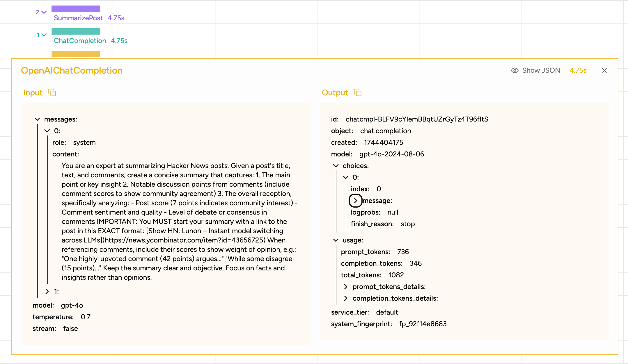Select the teal ChatCompletion span bar
628x364 pixels.
76,31
